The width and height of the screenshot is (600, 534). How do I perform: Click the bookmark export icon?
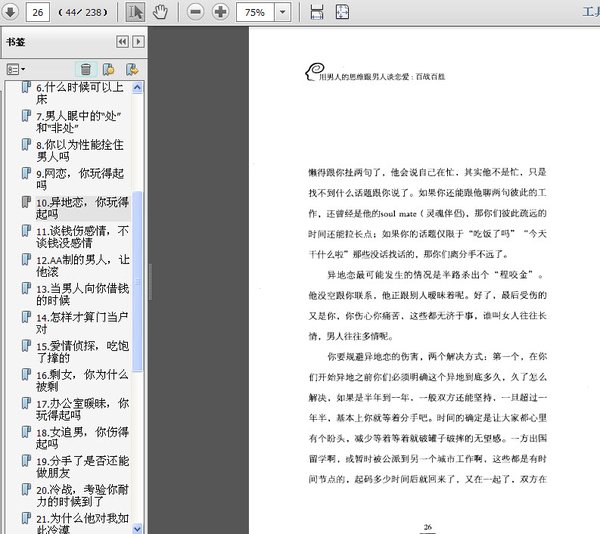click(132, 69)
